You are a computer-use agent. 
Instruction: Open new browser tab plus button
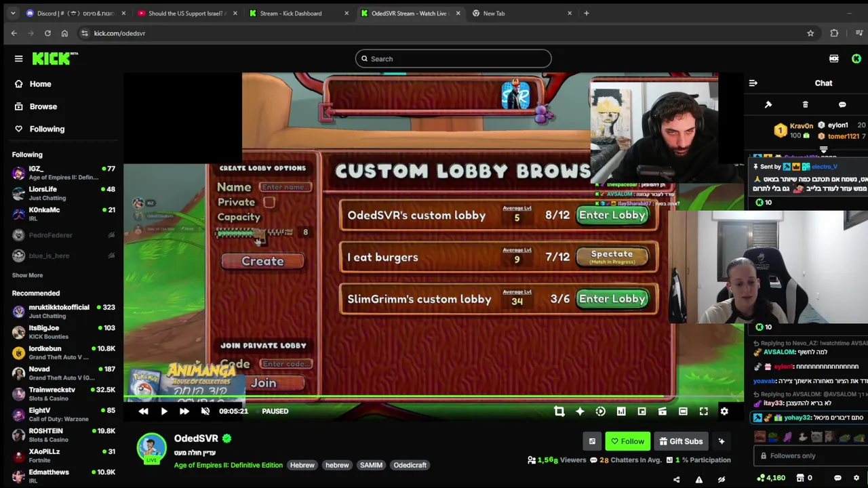587,13
